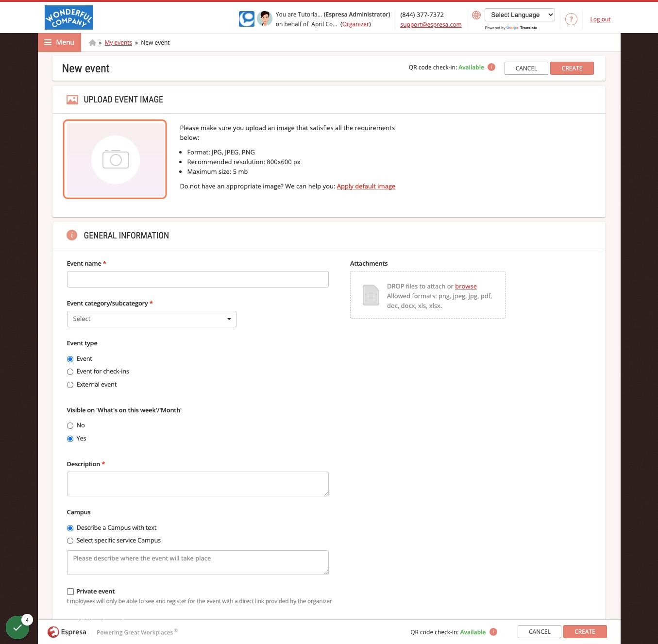Viewport: 658px width, 644px height.
Task: Click browse link in Attachments
Action: (466, 287)
